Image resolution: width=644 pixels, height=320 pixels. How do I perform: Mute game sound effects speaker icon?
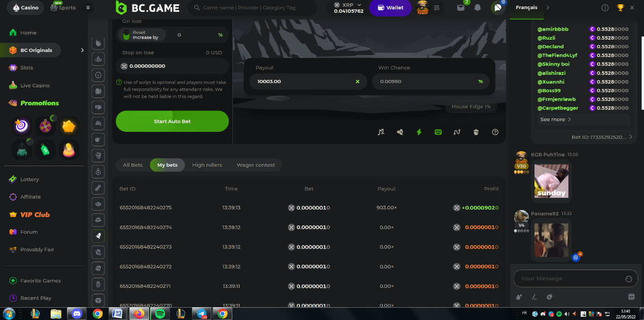[x=400, y=132]
